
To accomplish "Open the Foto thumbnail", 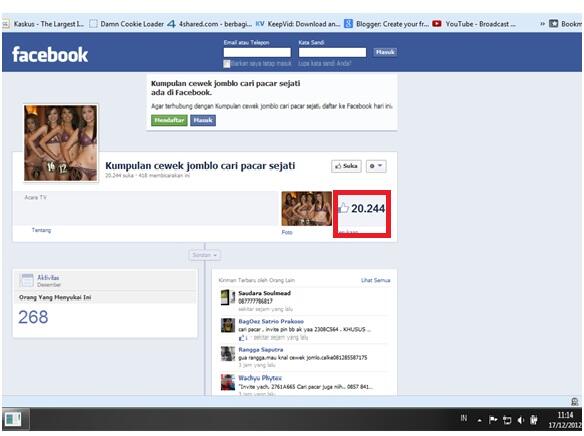I will (x=307, y=209).
